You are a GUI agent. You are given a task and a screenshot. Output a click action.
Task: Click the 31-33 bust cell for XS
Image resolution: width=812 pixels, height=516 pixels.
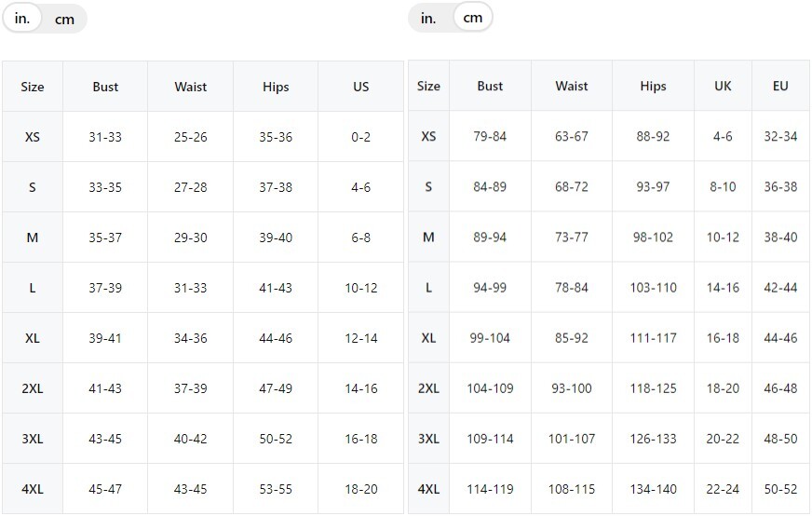tap(105, 137)
